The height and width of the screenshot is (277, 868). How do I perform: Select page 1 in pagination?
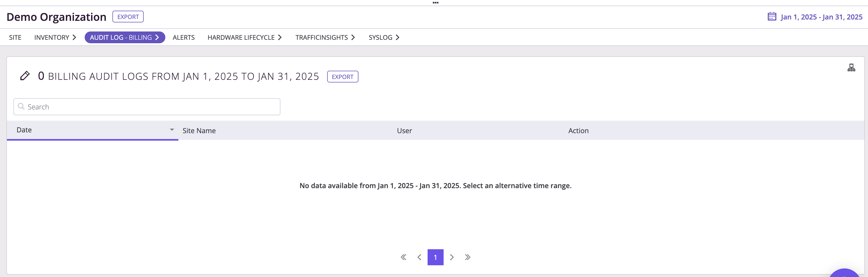435,257
